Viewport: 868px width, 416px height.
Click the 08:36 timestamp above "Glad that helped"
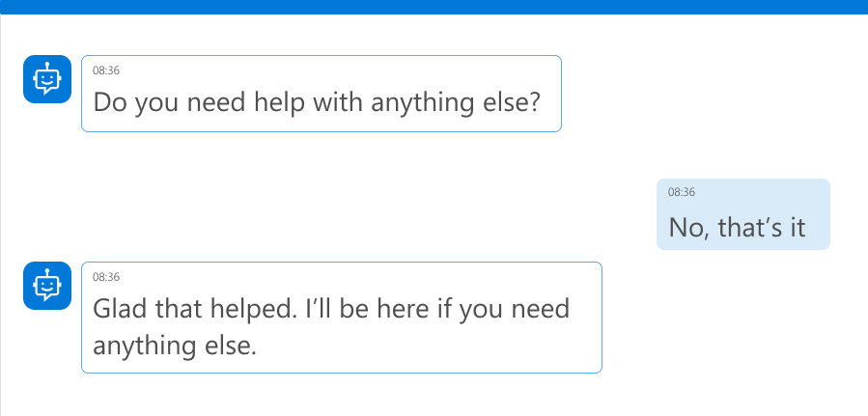coord(106,277)
